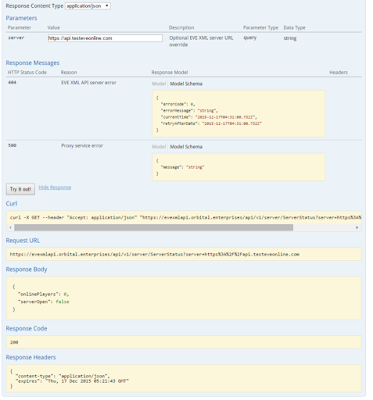
Task: Click the Response Messages section heading
Action: [x=32, y=63]
